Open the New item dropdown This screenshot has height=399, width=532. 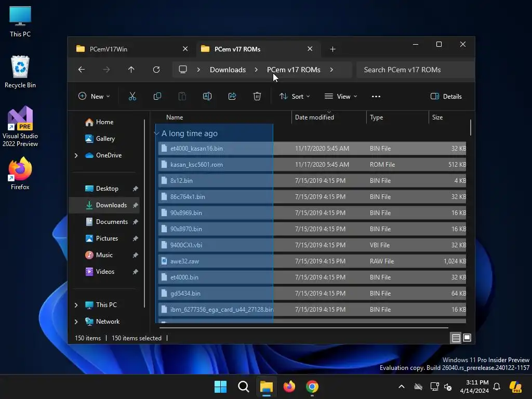click(x=94, y=96)
